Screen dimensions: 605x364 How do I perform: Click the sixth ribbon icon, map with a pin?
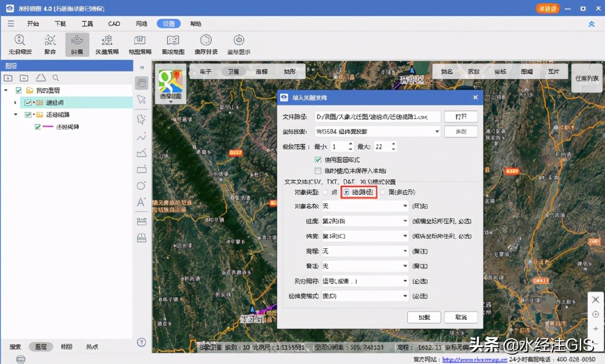[173, 40]
